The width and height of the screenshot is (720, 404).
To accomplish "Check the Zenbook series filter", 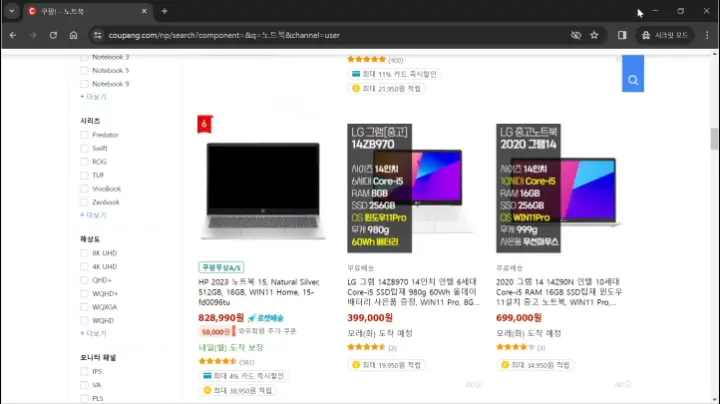I will pyautogui.click(x=84, y=202).
